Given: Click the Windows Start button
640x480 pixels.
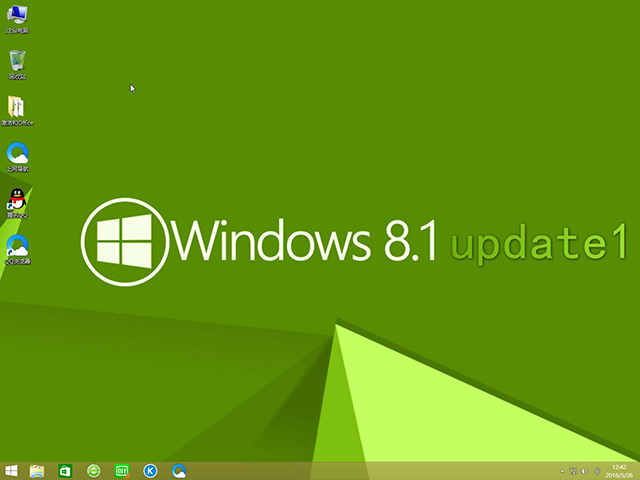Looking at the screenshot, I should pos(12,470).
